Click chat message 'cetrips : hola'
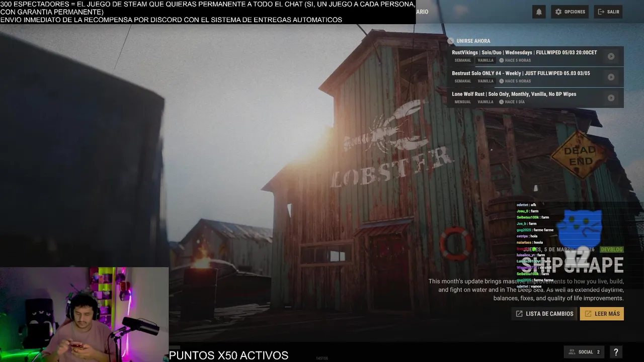Viewport: 644px width, 362px height. tap(527, 236)
